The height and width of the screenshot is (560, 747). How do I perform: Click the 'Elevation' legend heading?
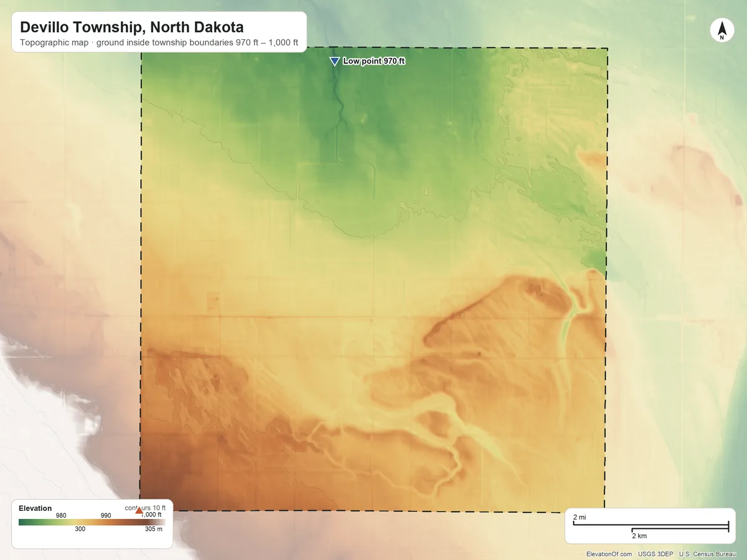click(35, 508)
